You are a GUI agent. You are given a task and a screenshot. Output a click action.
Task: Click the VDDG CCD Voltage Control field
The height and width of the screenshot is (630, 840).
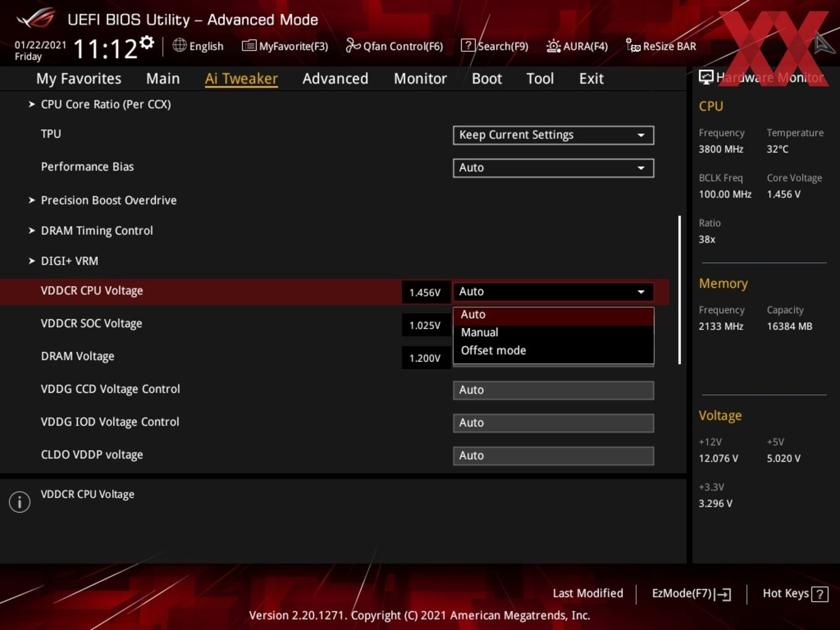553,390
